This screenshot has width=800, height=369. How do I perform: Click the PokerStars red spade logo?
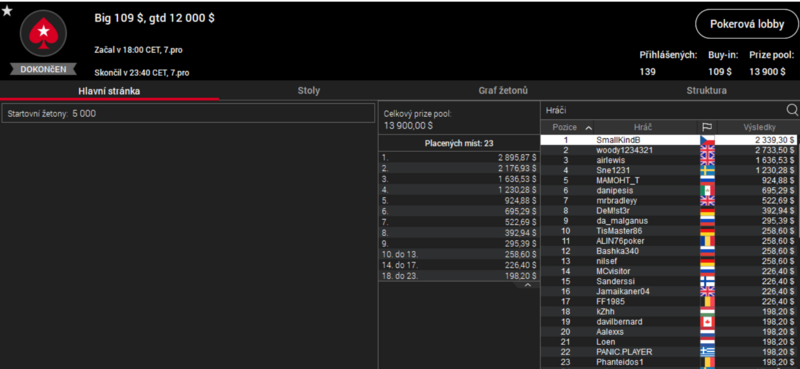coord(43,34)
